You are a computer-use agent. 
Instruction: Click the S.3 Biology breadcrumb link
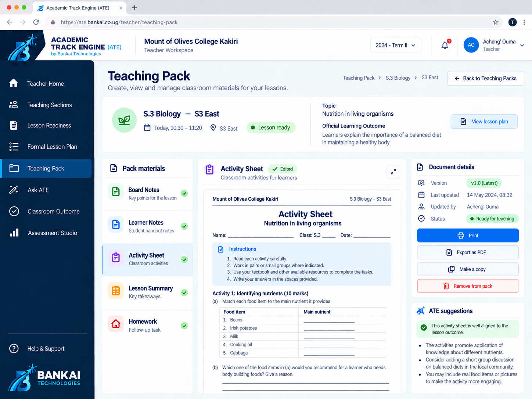click(x=398, y=78)
